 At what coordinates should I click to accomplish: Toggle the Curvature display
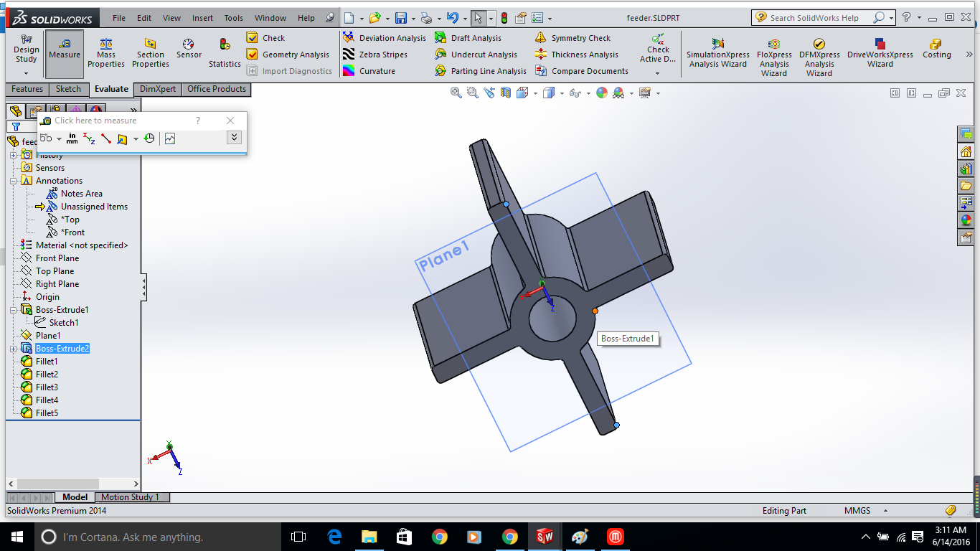(369, 71)
